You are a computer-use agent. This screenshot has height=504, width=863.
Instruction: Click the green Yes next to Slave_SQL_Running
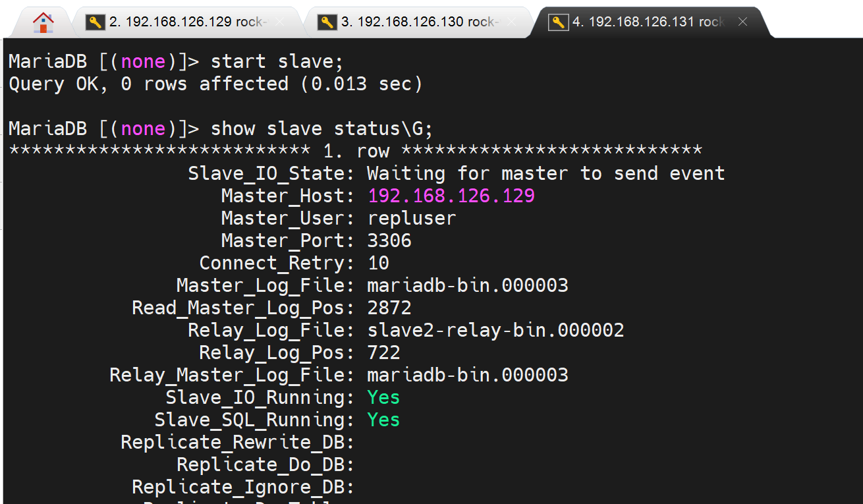pos(383,420)
